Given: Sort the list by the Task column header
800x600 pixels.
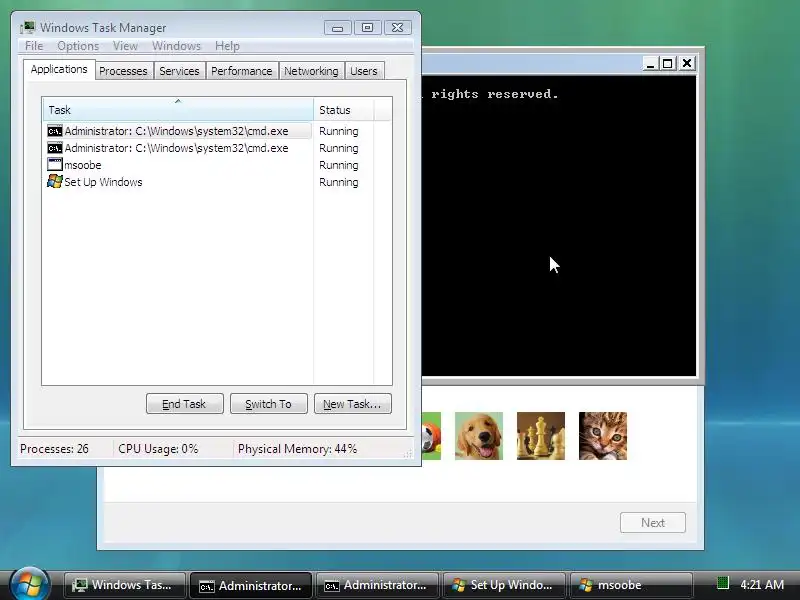Looking at the screenshot, I should click(178, 109).
